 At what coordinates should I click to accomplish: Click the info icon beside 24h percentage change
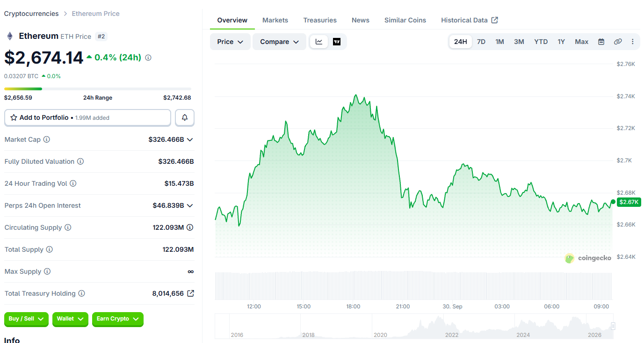(148, 58)
